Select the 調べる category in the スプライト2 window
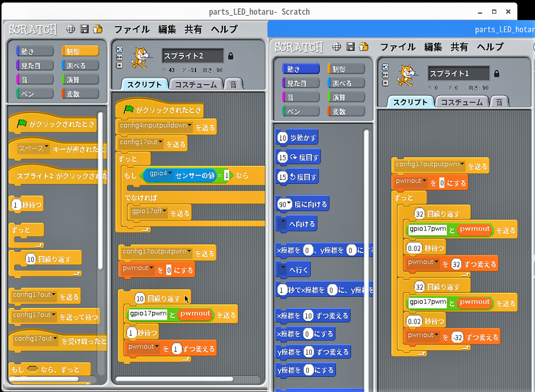This screenshot has width=535, height=392. click(80, 65)
